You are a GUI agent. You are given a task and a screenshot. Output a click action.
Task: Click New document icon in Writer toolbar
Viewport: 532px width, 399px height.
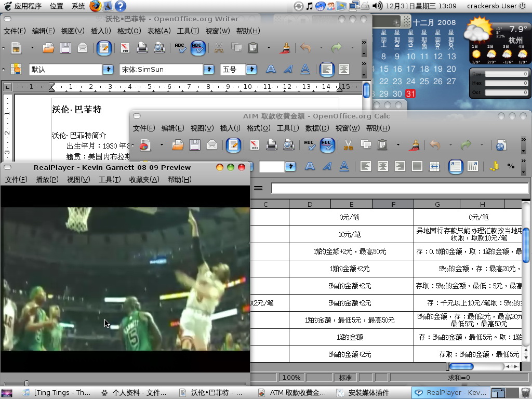click(16, 48)
